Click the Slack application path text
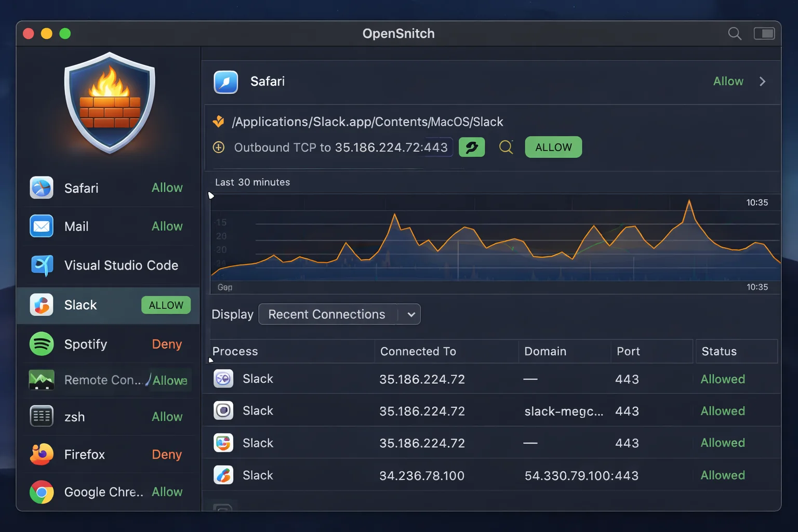Image resolution: width=798 pixels, height=532 pixels. [x=368, y=122]
